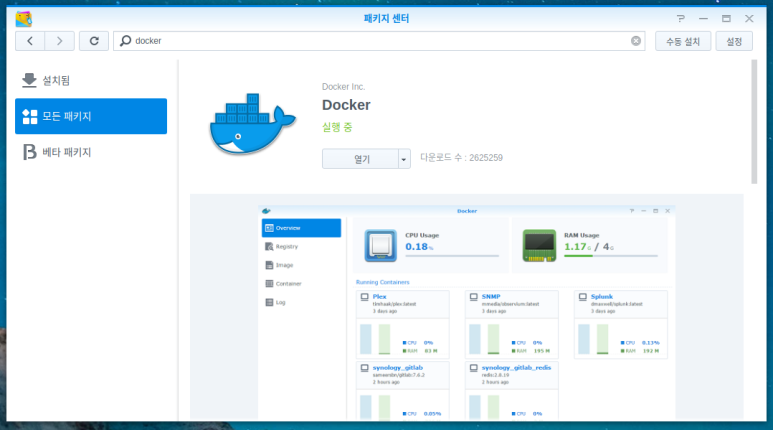
Task: Open the 설정 settings button
Action: [734, 41]
